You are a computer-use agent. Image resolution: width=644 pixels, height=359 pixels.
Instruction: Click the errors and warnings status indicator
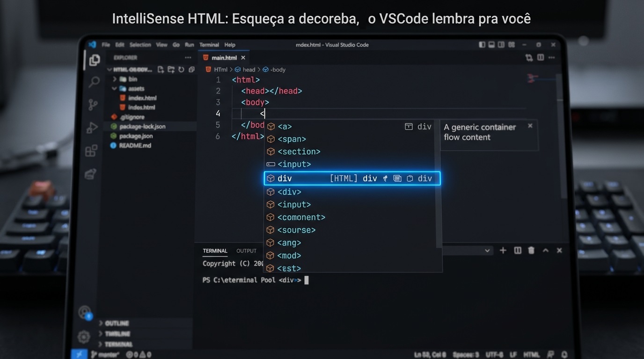139,355
